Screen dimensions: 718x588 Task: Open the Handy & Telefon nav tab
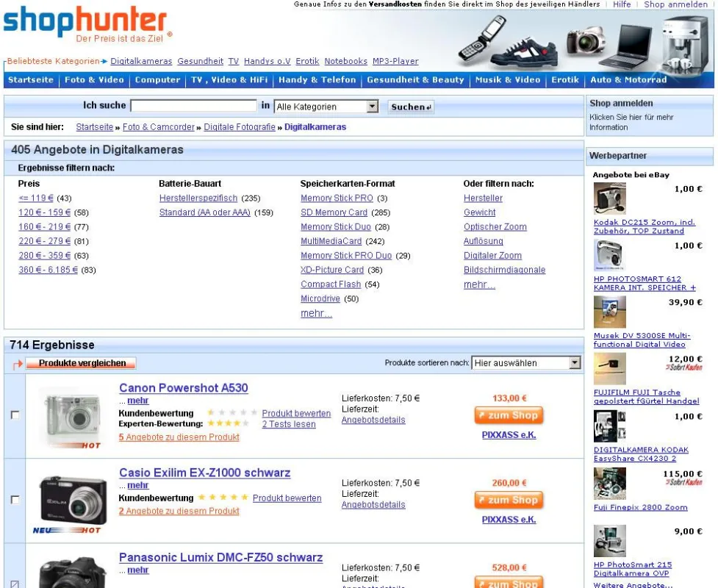tap(317, 79)
